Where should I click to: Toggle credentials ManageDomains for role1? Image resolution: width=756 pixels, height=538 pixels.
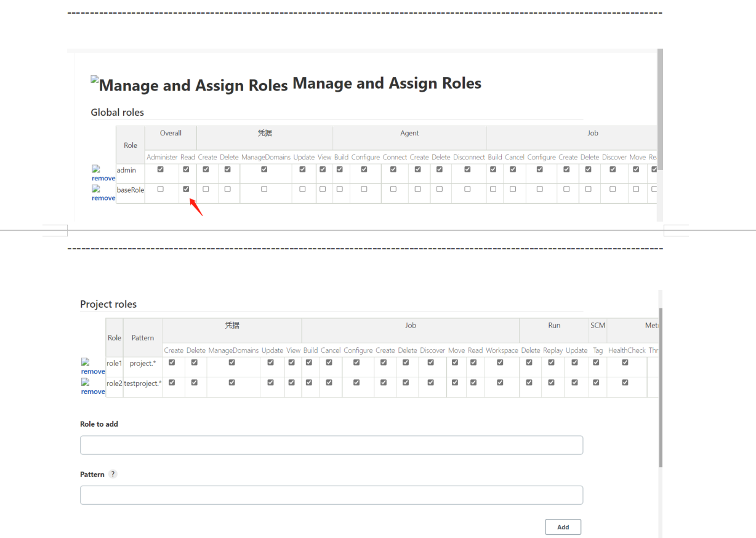coord(232,363)
